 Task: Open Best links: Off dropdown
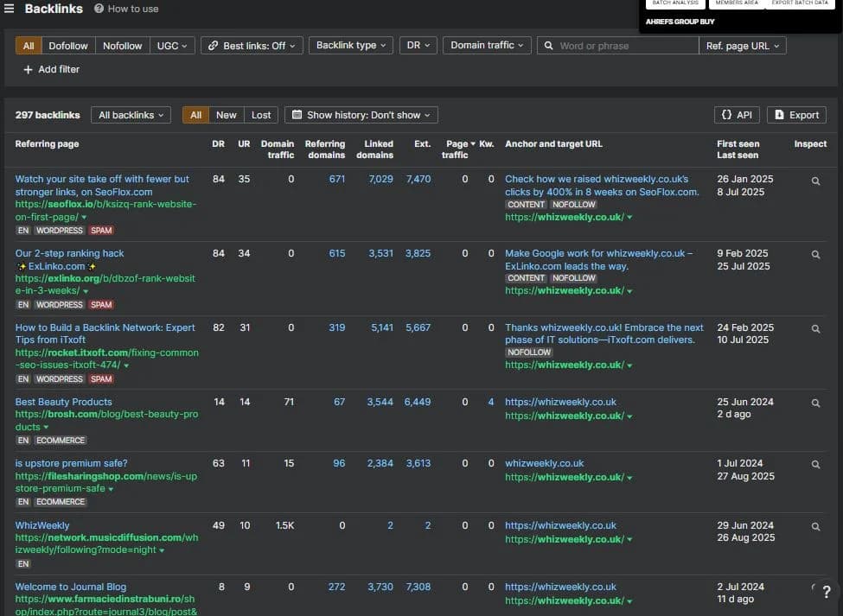click(252, 46)
